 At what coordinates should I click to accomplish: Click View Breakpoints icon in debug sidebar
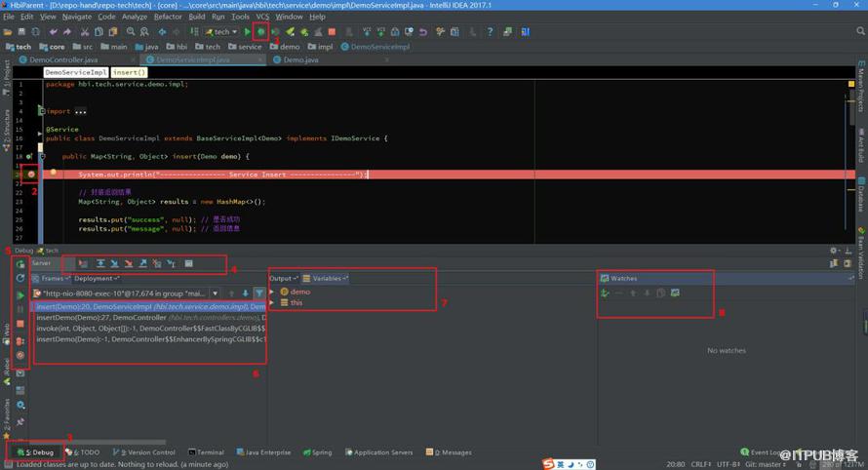20,341
